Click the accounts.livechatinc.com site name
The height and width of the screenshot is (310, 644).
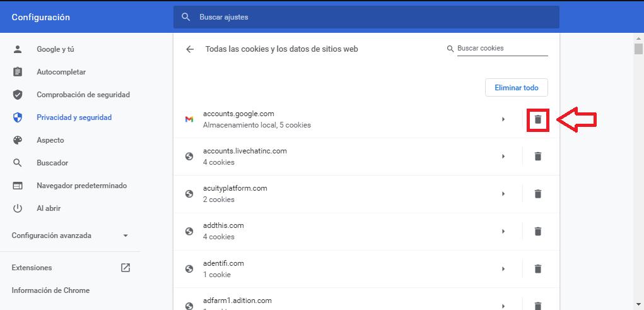tap(245, 151)
